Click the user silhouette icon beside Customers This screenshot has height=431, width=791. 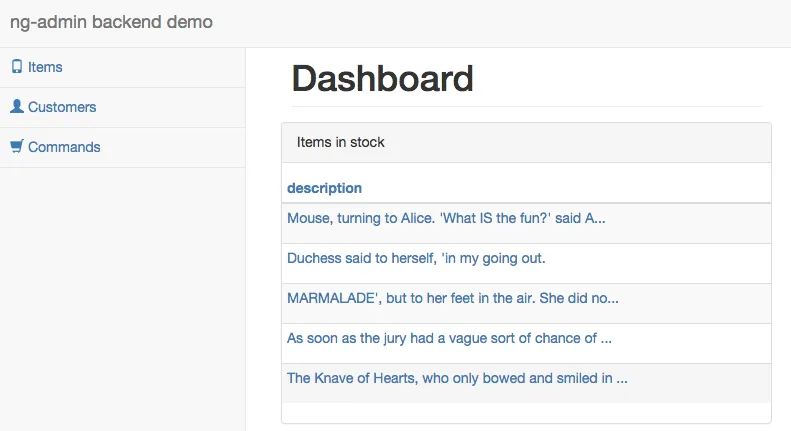tap(16, 106)
